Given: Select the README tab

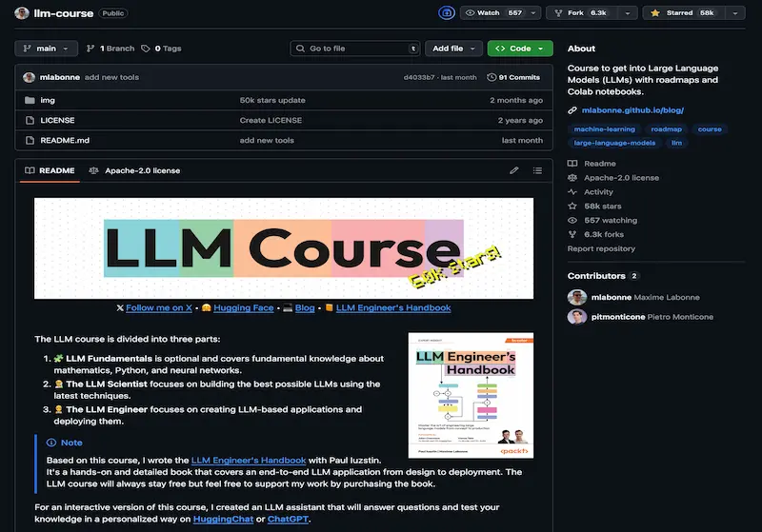Looking at the screenshot, I should pyautogui.click(x=50, y=171).
